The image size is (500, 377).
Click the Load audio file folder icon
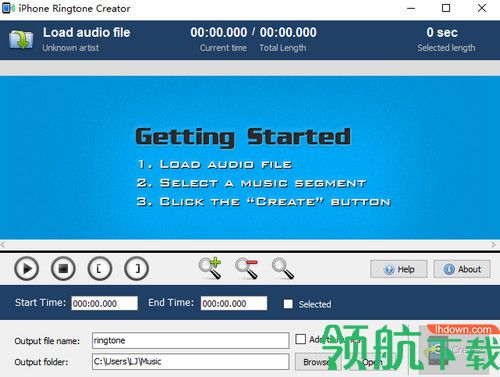pos(21,40)
